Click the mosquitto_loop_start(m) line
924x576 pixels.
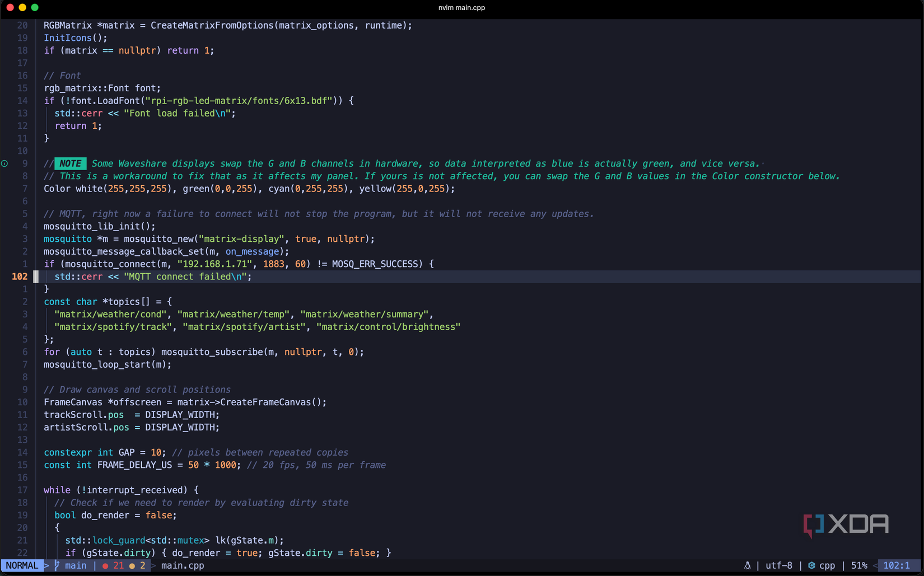tap(108, 364)
